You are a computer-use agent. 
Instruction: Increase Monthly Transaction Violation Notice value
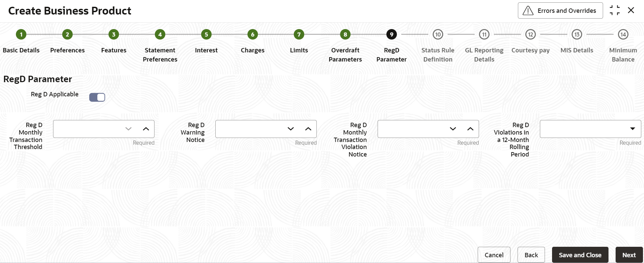tap(470, 129)
